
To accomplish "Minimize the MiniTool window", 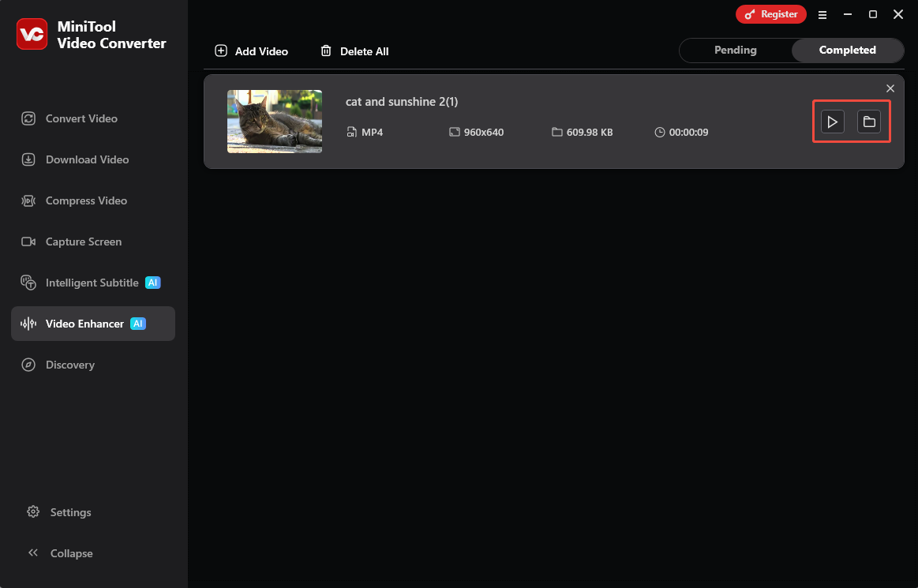I will [x=847, y=15].
